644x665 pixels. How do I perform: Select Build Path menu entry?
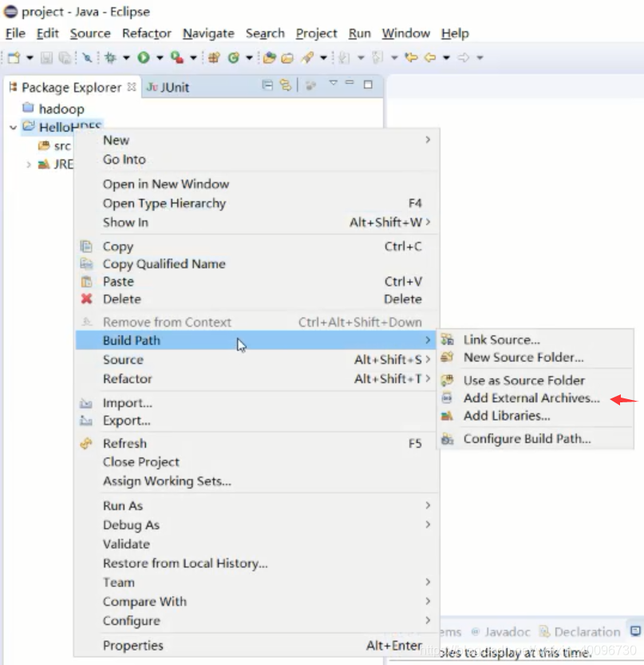click(256, 340)
